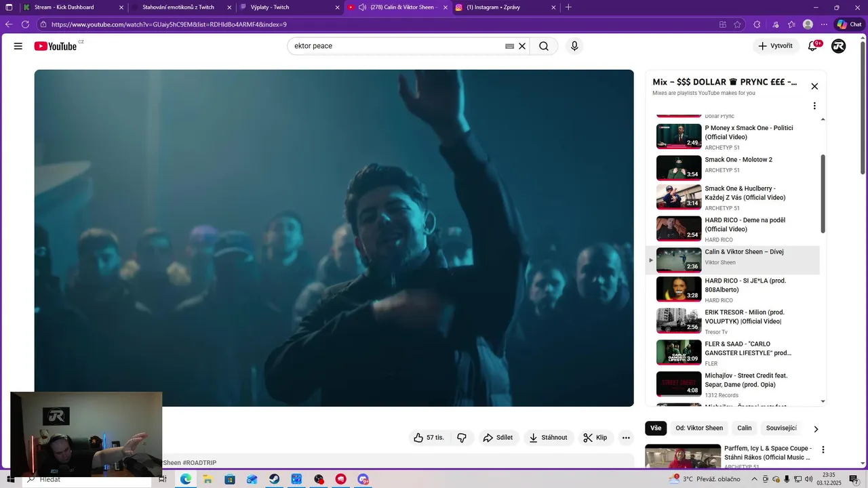Open File Explorer from taskbar

(208, 479)
